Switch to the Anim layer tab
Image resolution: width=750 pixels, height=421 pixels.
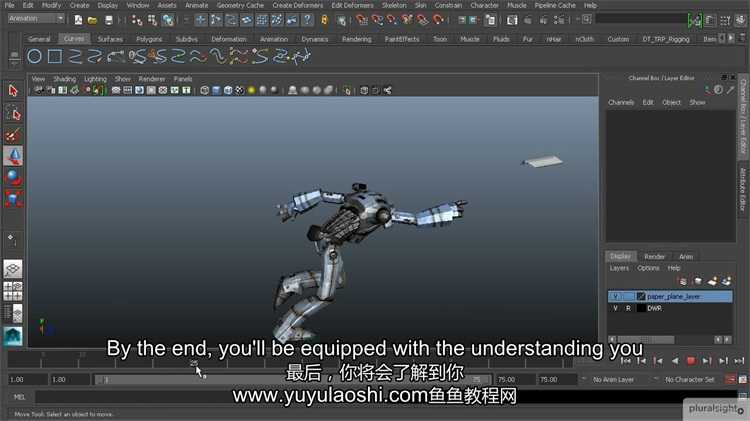coord(685,256)
